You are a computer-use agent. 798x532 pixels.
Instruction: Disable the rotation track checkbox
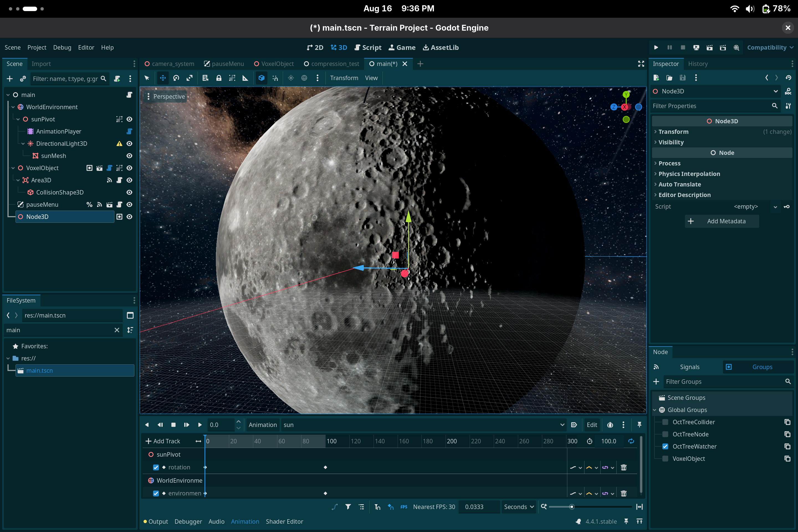[x=156, y=467]
